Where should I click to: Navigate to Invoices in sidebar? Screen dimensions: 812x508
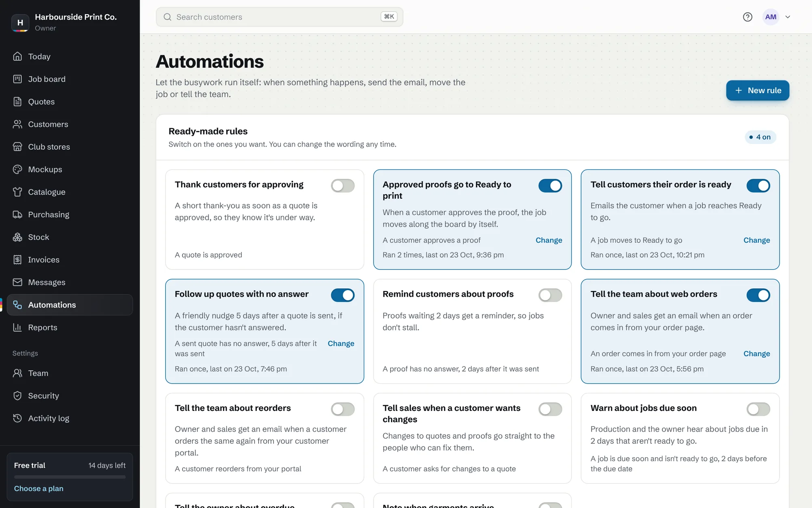[70, 260]
